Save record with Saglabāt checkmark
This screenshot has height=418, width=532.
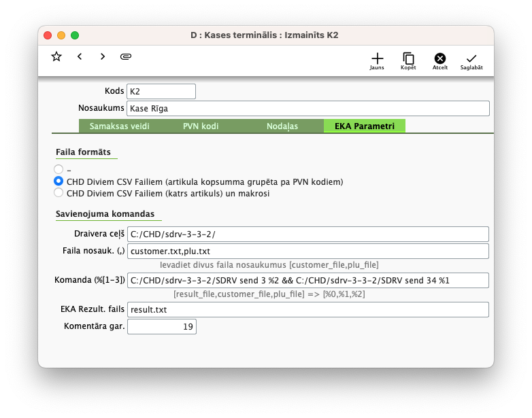(471, 60)
